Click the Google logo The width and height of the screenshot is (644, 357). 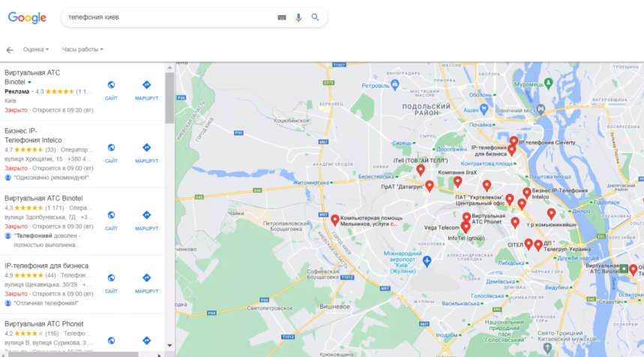coord(27,18)
